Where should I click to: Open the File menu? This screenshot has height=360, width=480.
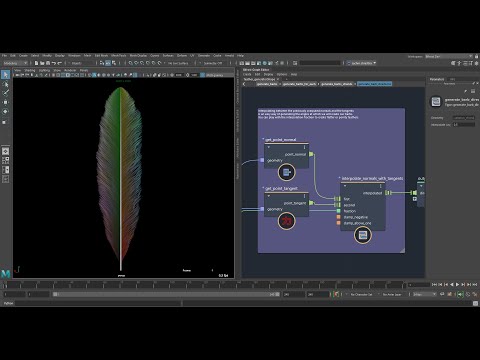4,55
